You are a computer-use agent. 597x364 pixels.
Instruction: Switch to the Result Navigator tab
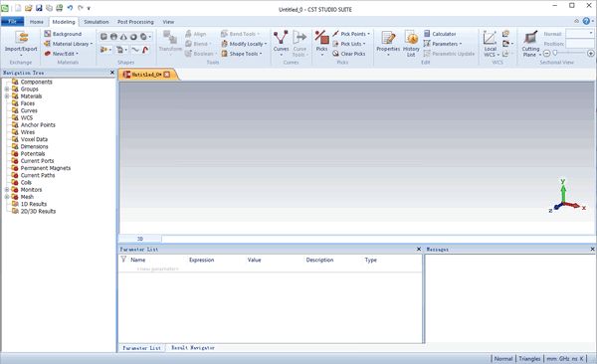193,348
